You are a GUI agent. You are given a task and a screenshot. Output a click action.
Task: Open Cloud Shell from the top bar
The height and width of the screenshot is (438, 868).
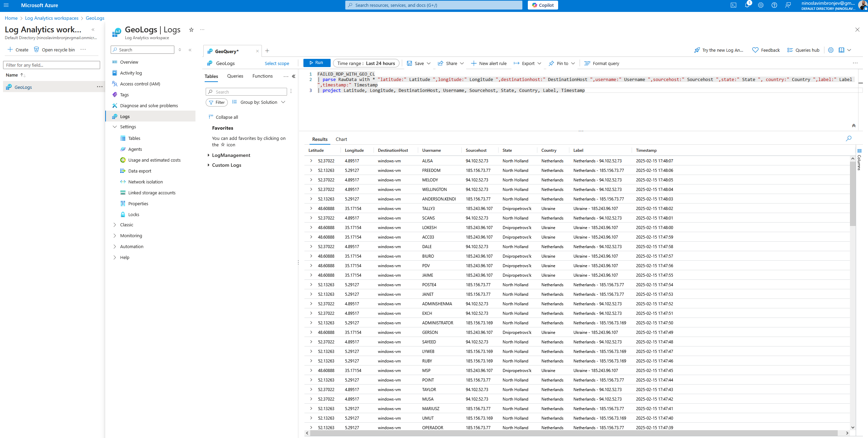click(x=733, y=5)
